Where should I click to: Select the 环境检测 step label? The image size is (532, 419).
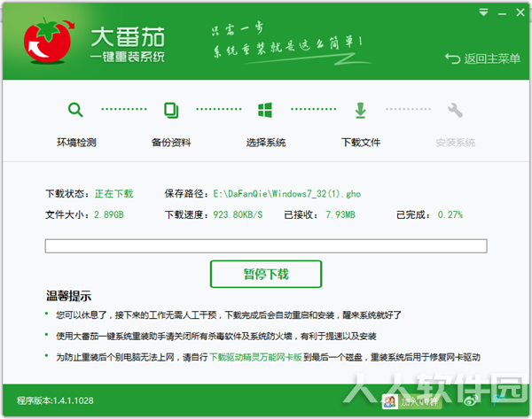[x=76, y=143]
